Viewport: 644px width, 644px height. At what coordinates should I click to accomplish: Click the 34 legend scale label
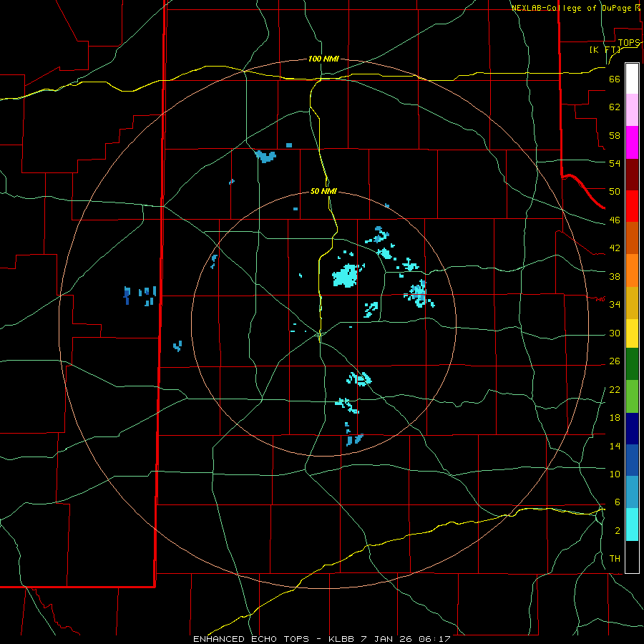point(615,304)
